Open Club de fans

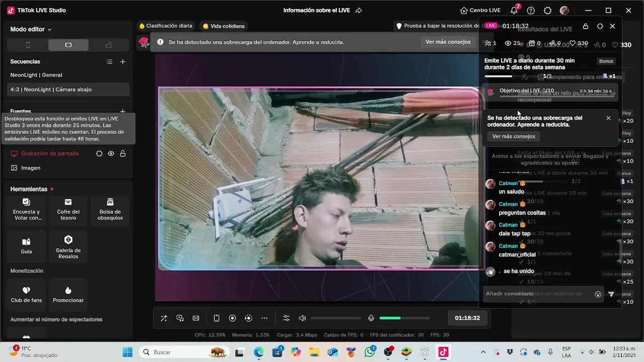click(x=27, y=295)
